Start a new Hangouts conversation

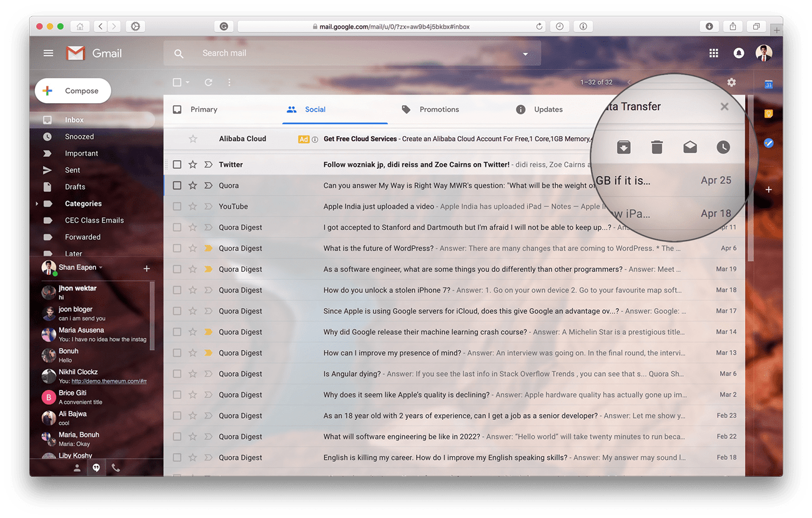147,269
